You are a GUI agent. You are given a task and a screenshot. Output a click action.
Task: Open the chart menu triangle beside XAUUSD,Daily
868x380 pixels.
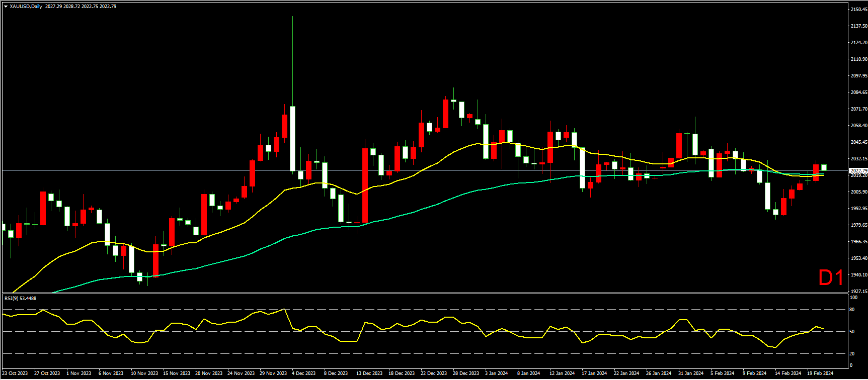pos(6,7)
